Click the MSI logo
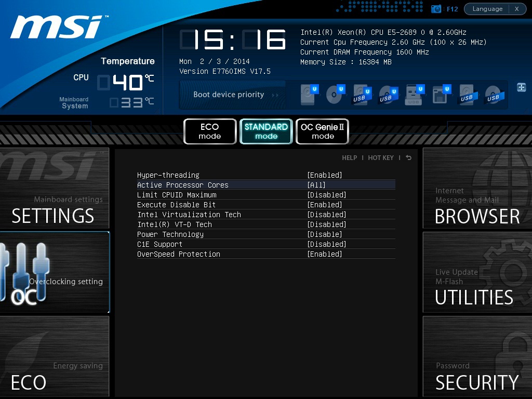The width and height of the screenshot is (532, 399). tap(58, 26)
